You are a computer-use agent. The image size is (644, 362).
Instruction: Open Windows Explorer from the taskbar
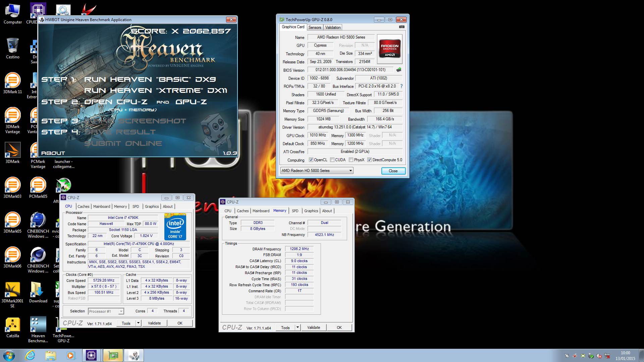coord(51,355)
